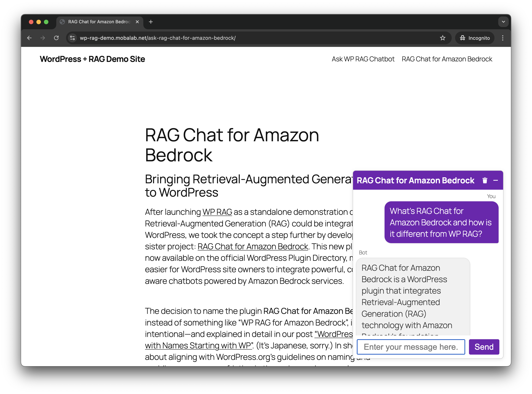Click the trash icon to clear chat

click(485, 180)
